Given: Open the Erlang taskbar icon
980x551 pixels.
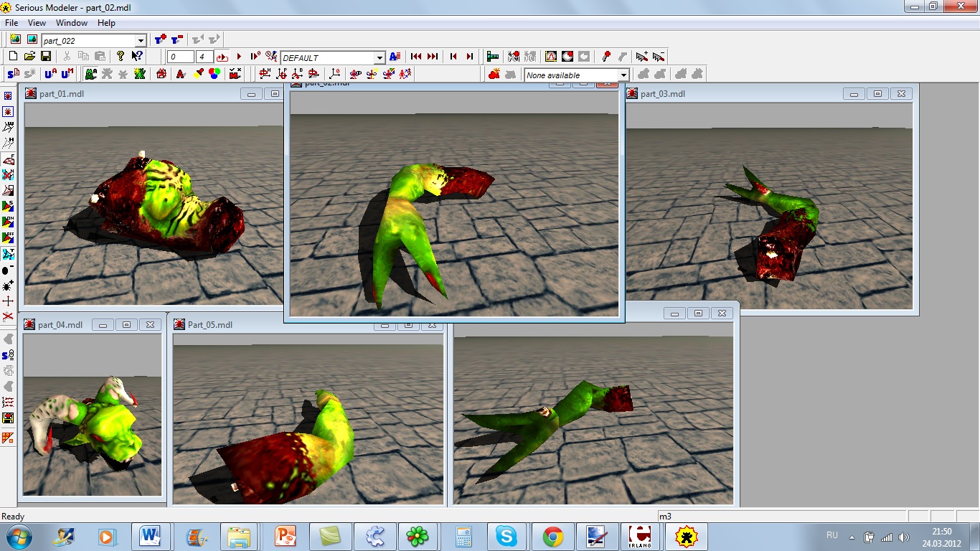Looking at the screenshot, I should pyautogui.click(x=640, y=537).
